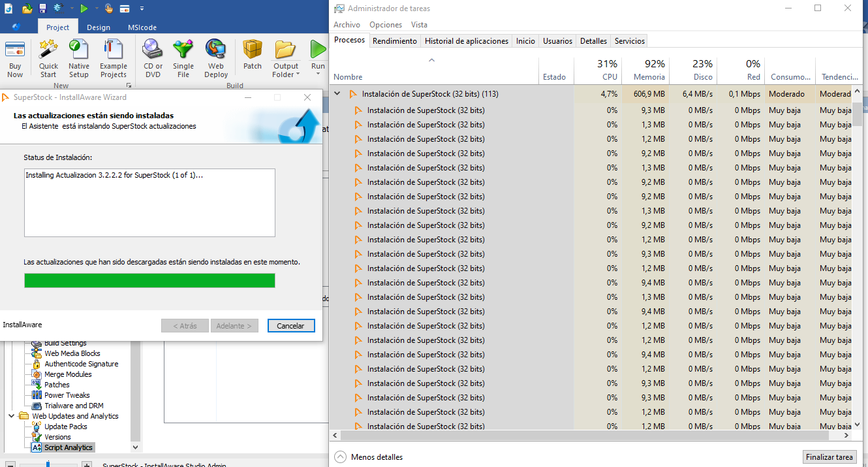Click the Patch box icon
The height and width of the screenshot is (467, 868).
(x=253, y=50)
